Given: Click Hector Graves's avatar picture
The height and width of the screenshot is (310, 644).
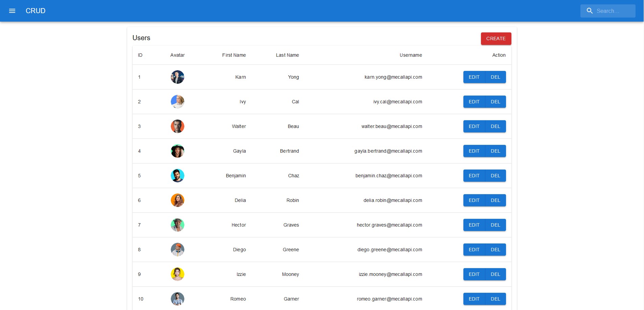Looking at the screenshot, I should (x=177, y=225).
